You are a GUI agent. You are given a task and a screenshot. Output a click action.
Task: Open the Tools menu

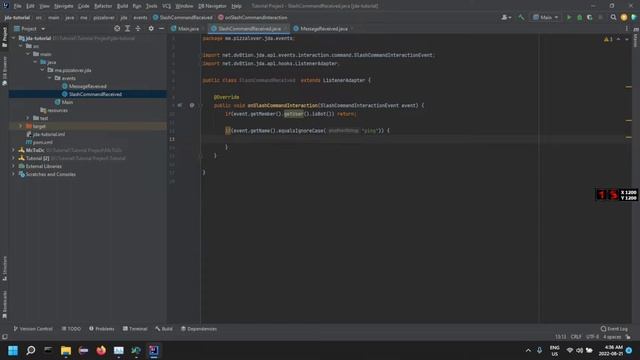point(151,6)
